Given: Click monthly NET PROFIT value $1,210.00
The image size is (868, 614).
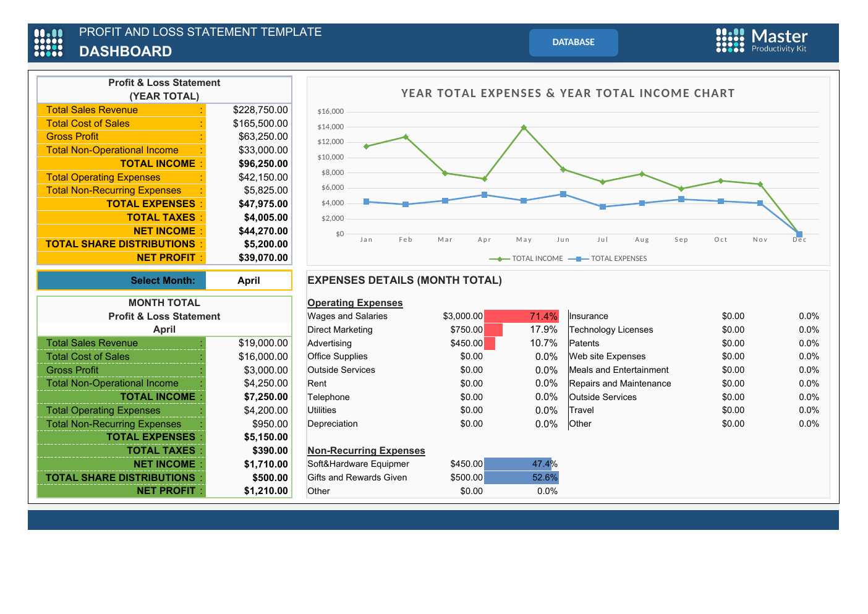Looking at the screenshot, I should point(266,491).
